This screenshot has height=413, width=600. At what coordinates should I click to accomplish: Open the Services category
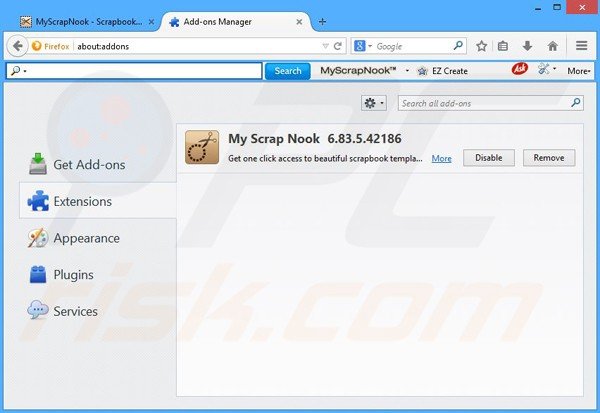[62, 311]
